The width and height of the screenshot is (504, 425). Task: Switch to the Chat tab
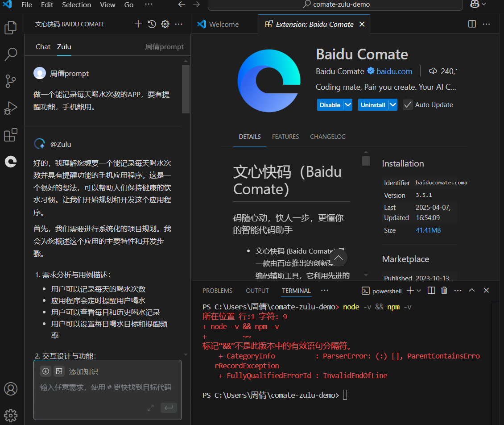43,46
